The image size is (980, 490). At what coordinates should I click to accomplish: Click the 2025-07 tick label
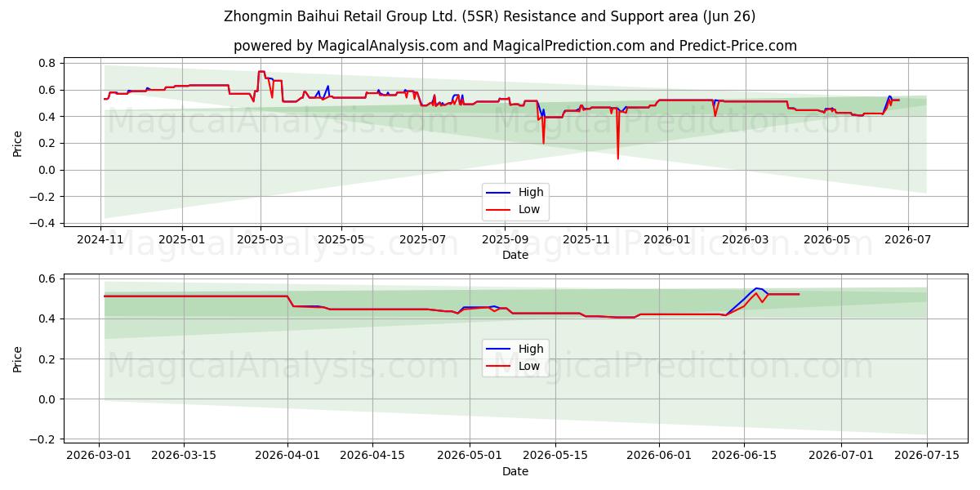[x=422, y=239]
